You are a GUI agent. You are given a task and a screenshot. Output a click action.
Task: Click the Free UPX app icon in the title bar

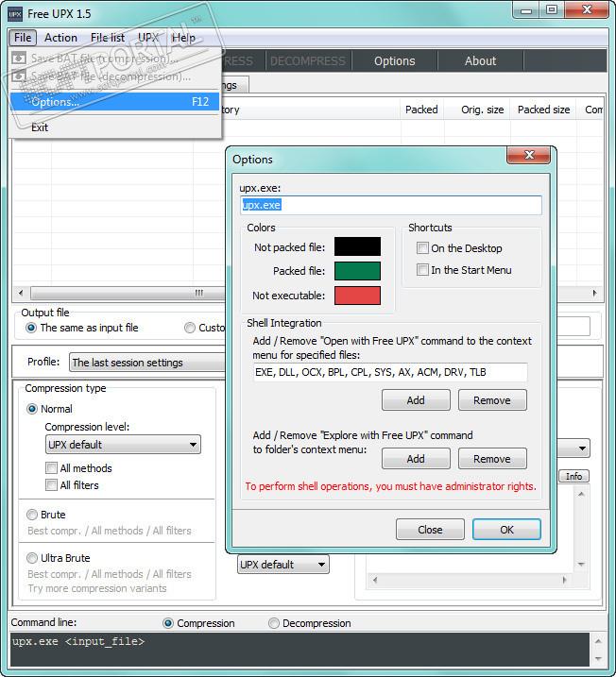click(x=15, y=14)
